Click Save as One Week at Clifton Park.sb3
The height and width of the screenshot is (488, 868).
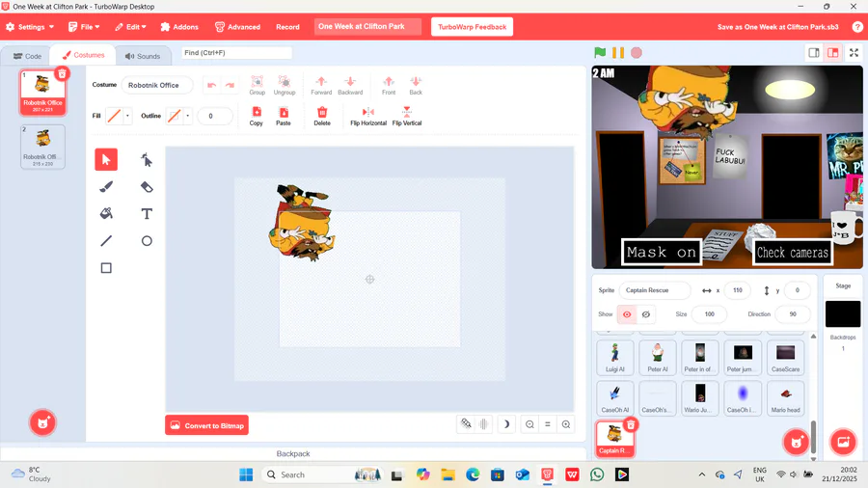click(x=777, y=27)
